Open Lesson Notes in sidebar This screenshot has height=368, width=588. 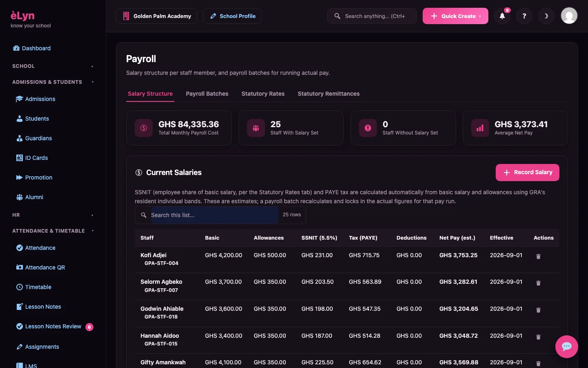[38, 307]
